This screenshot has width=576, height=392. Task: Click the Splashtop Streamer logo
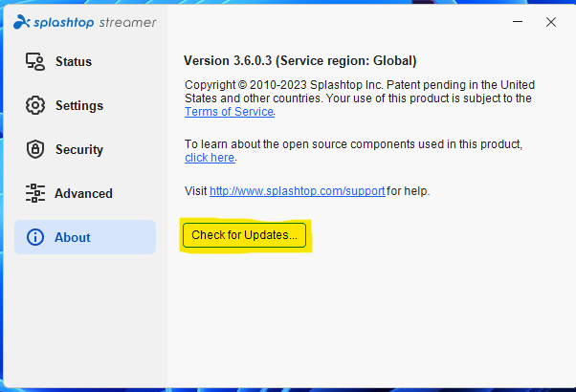click(85, 22)
